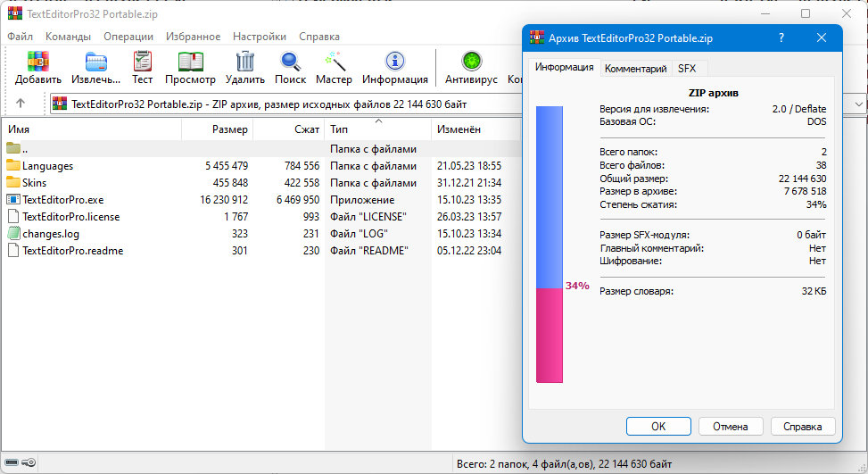Open the Избранное menu

point(194,37)
